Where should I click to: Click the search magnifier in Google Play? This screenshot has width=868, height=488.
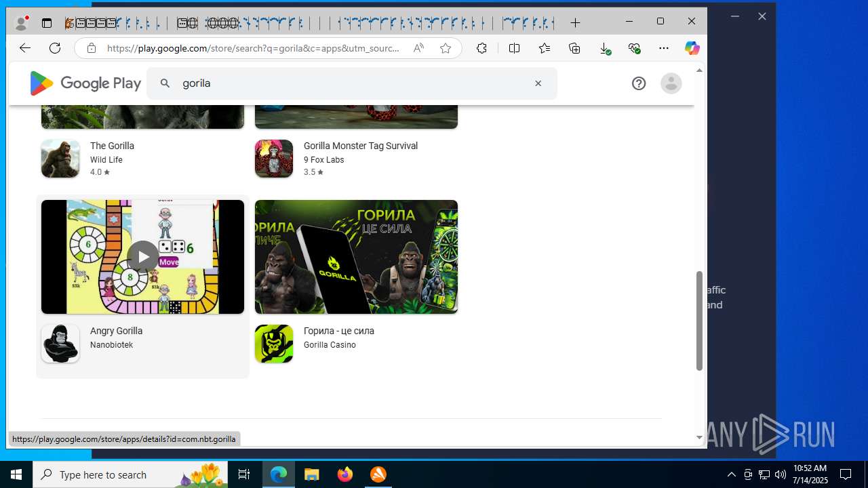(165, 83)
